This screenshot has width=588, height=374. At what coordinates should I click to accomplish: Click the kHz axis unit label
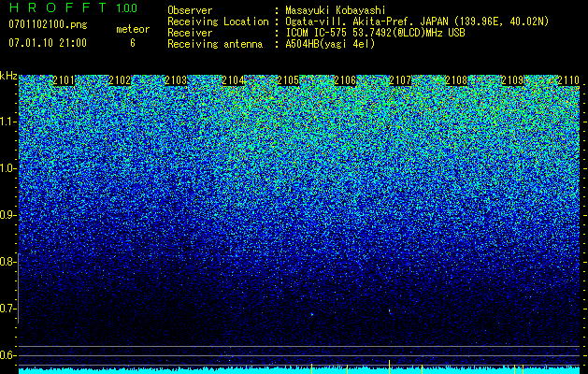8,76
